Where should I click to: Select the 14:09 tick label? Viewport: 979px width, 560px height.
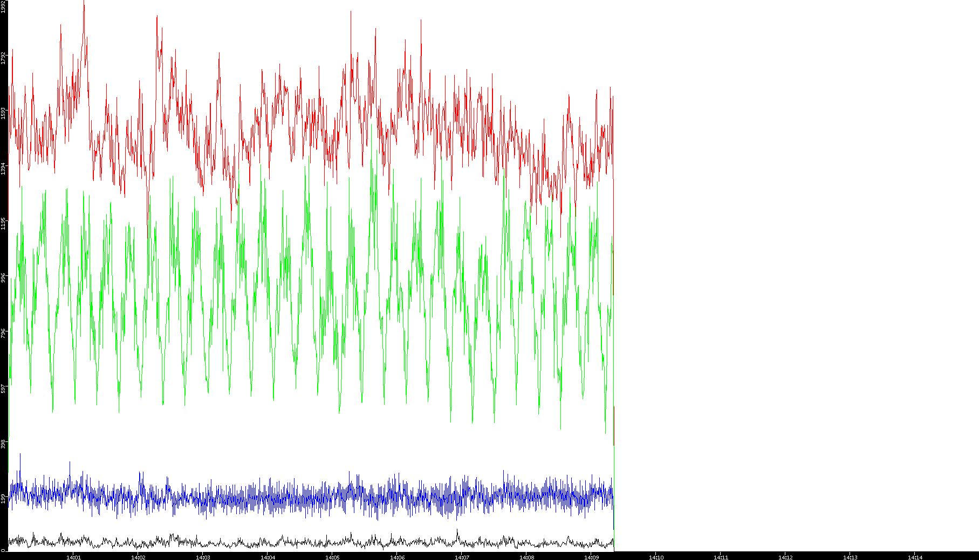591,557
